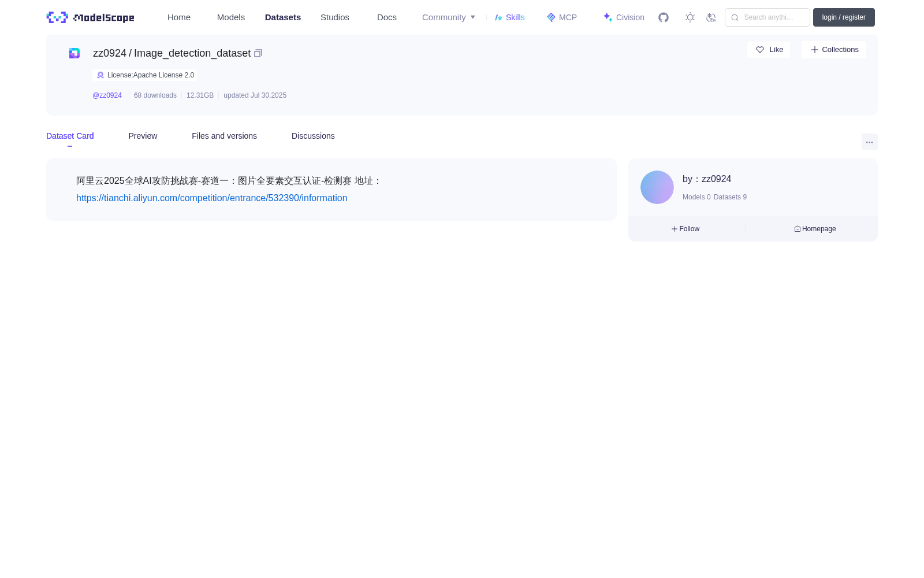The image size is (924, 578).
Task: Switch to the Discussions tab
Action: click(313, 136)
